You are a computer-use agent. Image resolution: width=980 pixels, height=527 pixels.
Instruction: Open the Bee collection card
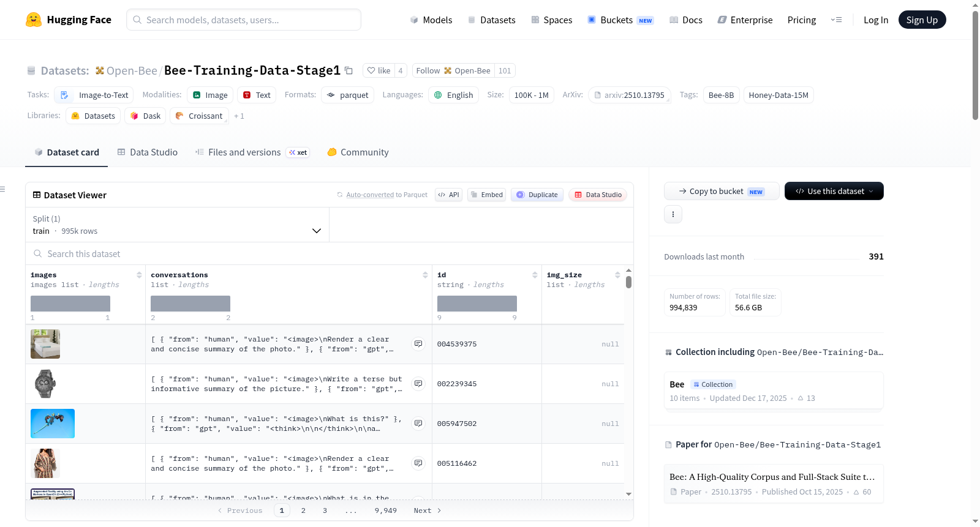[774, 391]
